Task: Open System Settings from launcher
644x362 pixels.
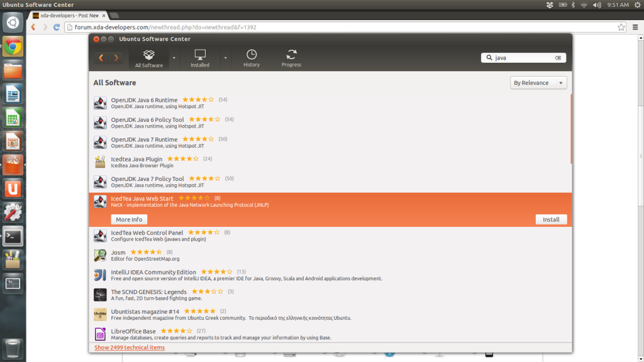Action: (13, 212)
